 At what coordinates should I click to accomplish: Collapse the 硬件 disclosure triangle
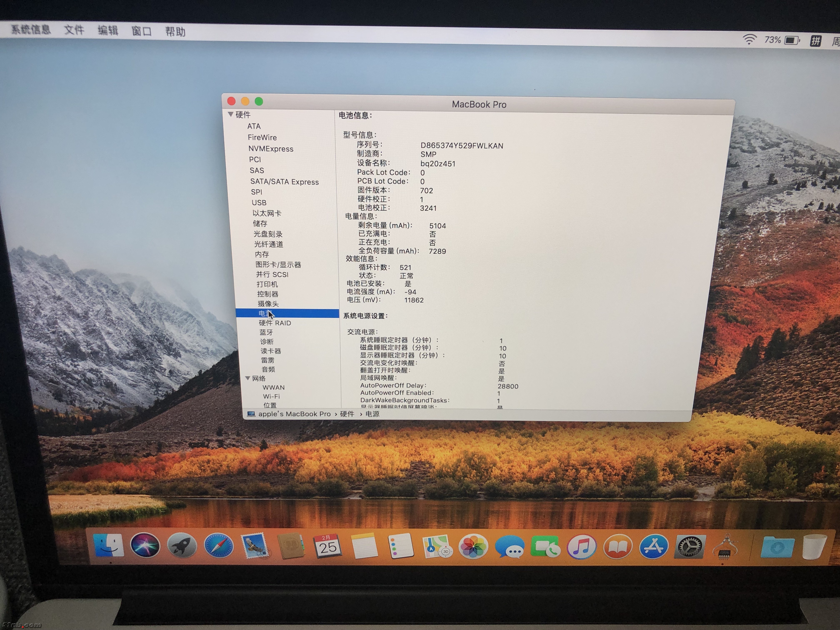tap(230, 114)
